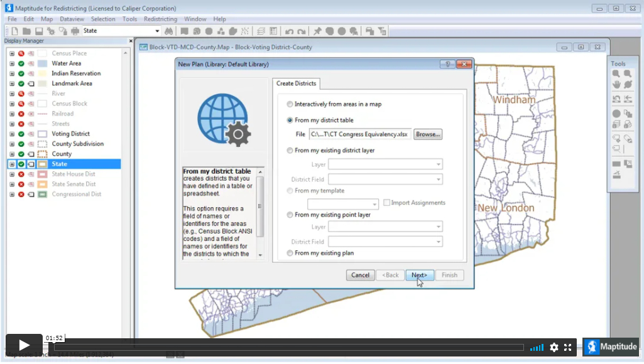The height and width of the screenshot is (364, 644).
Task: Open the Redistricting menu
Action: click(160, 19)
